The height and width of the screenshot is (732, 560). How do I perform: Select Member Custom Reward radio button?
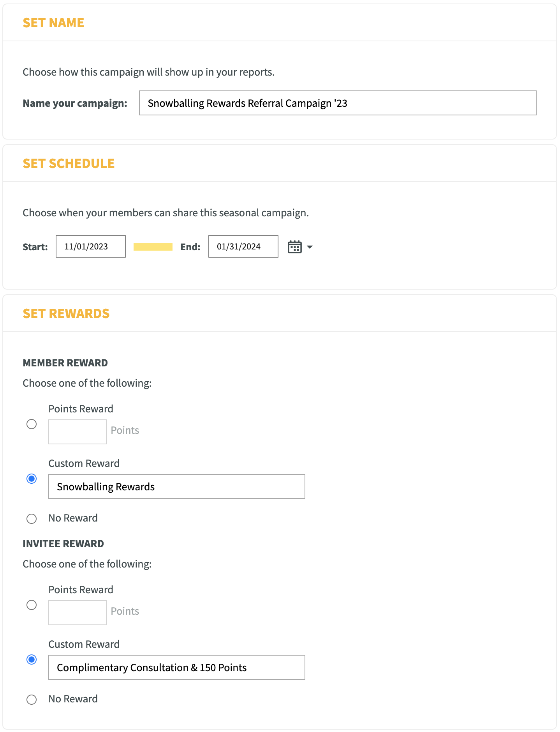(x=32, y=478)
